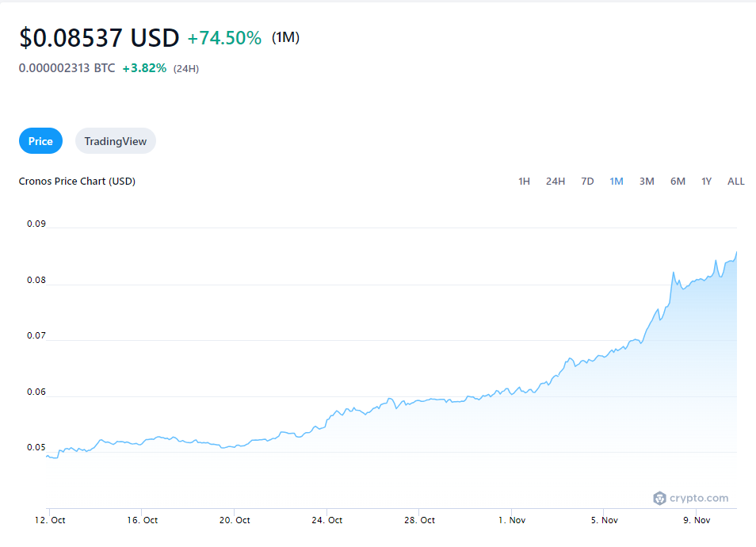
Task: Click the (24H) period indicator
Action: [186, 68]
